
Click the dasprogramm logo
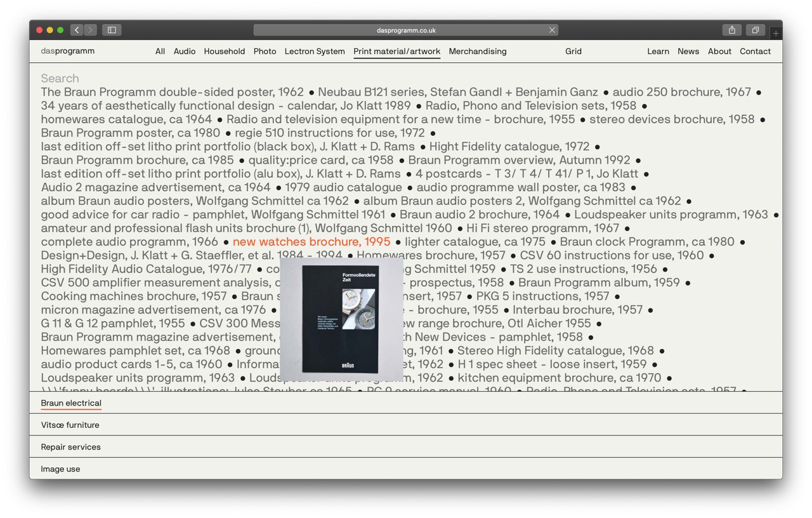tap(68, 51)
